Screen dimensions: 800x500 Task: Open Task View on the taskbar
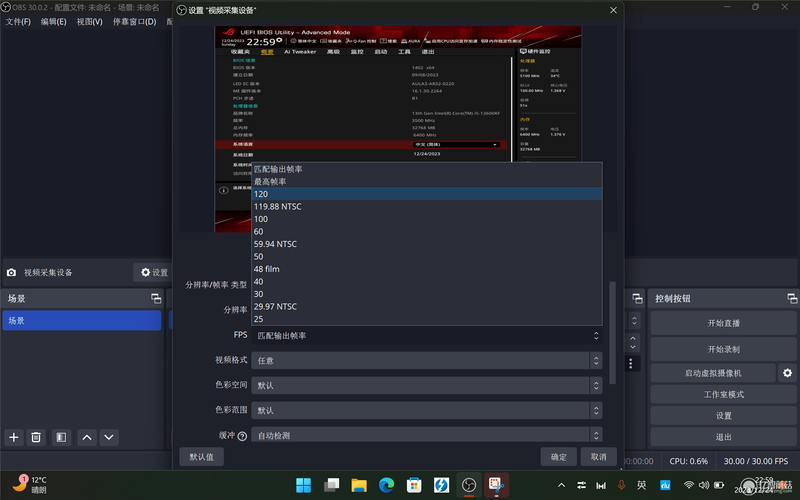click(332, 485)
